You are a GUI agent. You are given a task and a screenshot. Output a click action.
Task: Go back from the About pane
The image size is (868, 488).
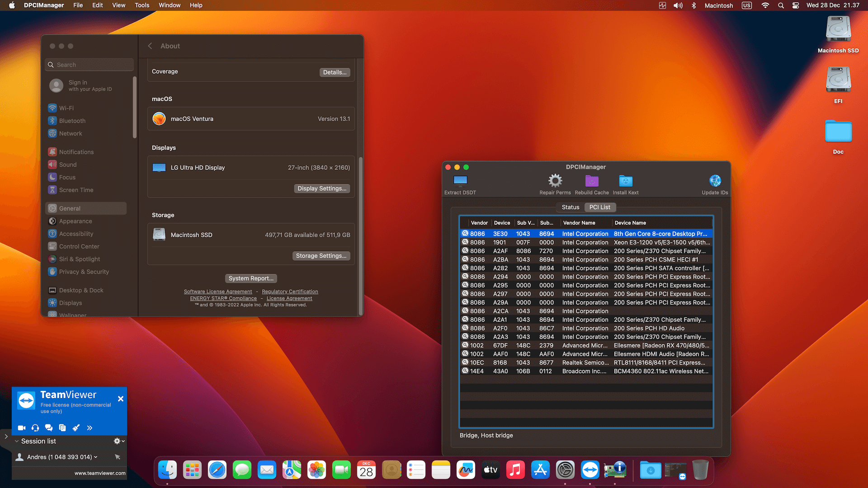[x=150, y=46]
